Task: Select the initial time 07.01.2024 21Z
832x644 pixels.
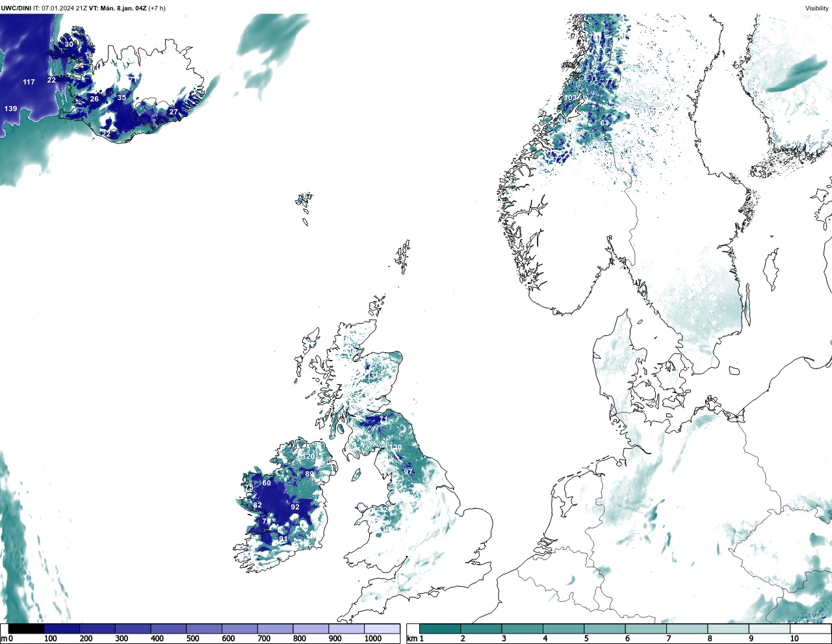Action: 65,8
